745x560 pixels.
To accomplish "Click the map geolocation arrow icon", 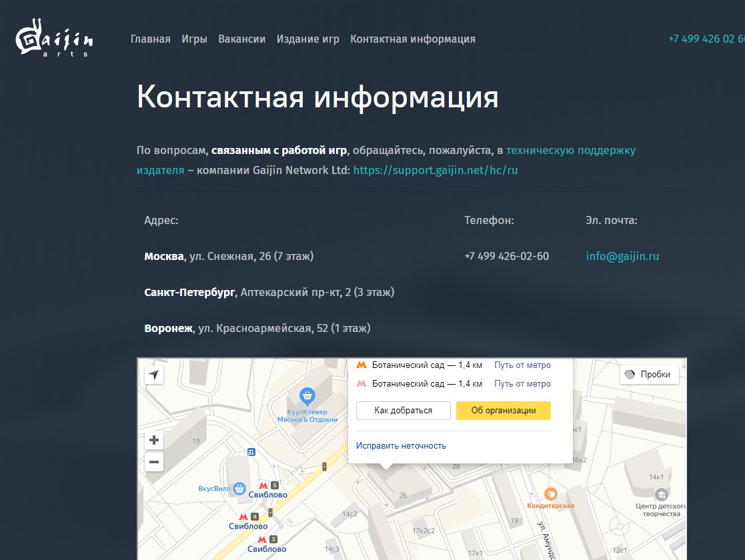I will [154, 375].
